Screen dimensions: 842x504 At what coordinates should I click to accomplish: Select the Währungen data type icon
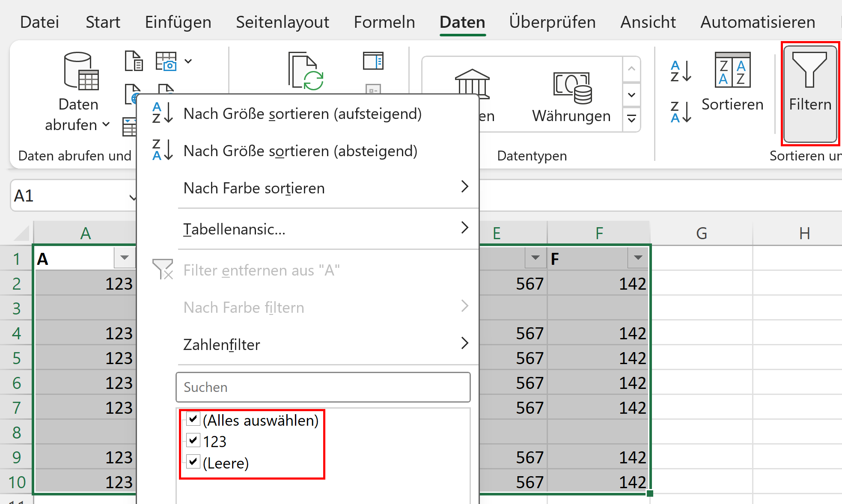click(x=572, y=88)
